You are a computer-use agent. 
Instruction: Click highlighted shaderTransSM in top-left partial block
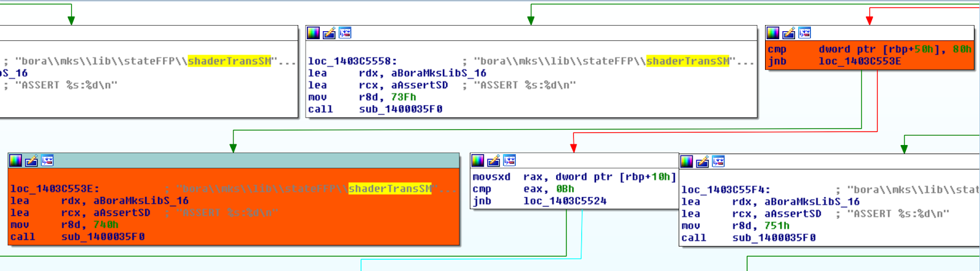[x=230, y=61]
